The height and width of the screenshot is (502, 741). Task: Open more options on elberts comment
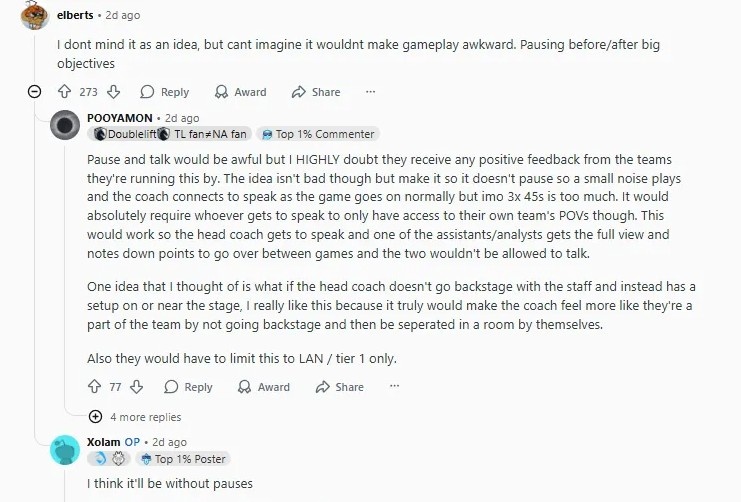point(370,92)
